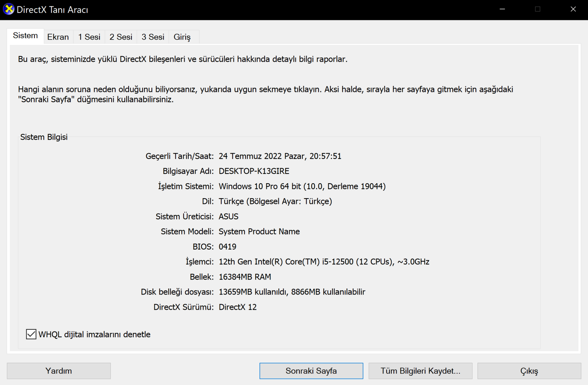The image size is (588, 385).
Task: Click the Çıkış button
Action: point(529,371)
